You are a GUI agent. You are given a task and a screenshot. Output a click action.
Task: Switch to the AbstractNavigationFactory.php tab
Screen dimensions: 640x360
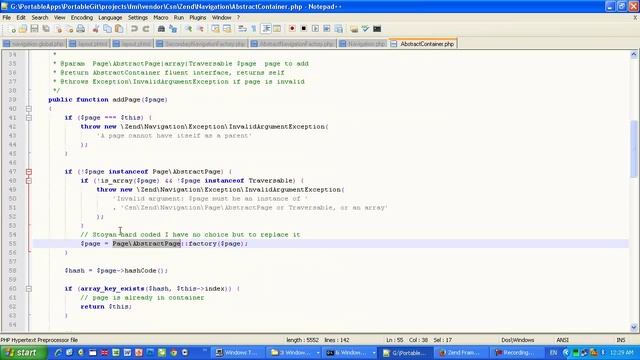(x=292, y=44)
